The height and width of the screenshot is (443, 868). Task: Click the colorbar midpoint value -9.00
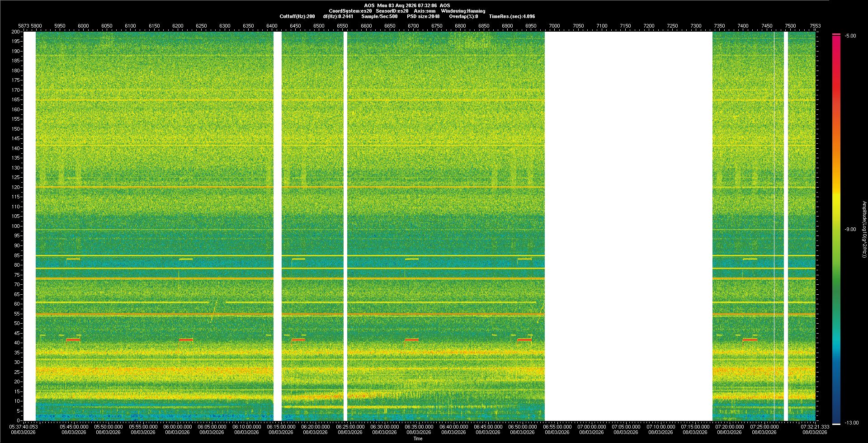click(x=850, y=229)
